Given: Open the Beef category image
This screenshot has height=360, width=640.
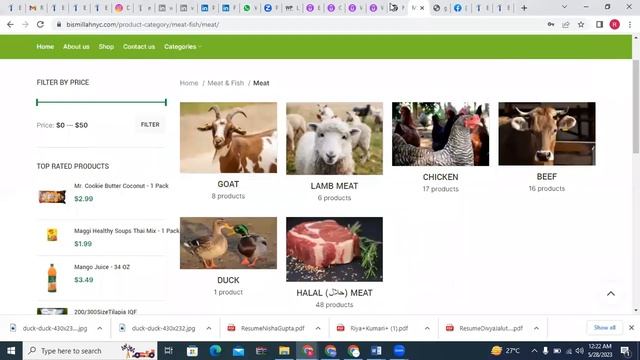Looking at the screenshot, I should click(547, 133).
